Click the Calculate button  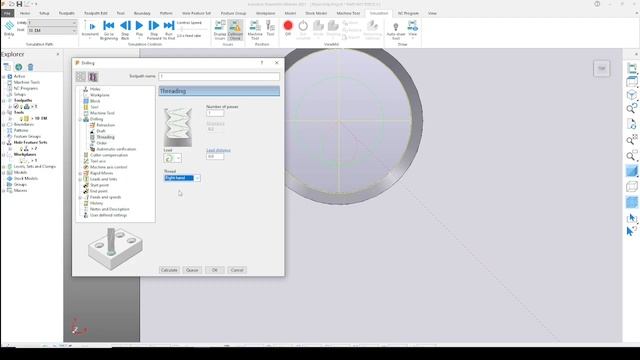pos(169,270)
